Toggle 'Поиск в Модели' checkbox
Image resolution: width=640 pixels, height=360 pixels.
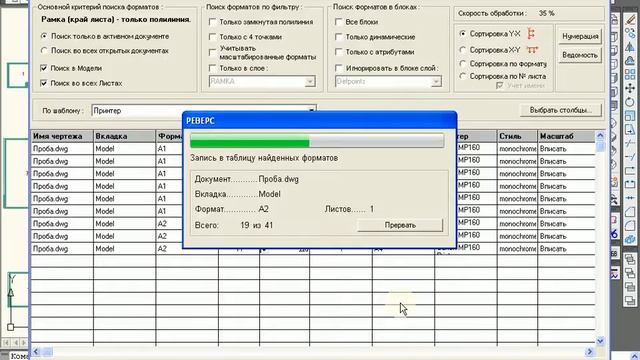(x=44, y=68)
